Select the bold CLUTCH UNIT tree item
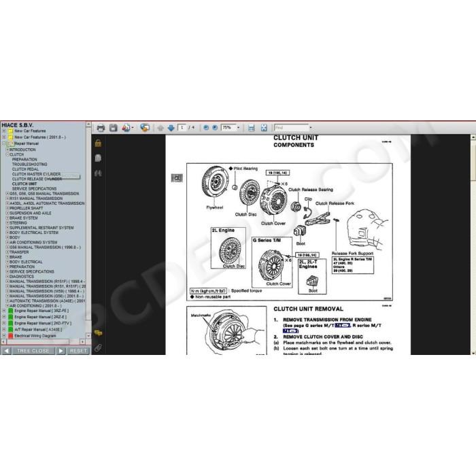This screenshot has height=476, width=476. tap(24, 184)
